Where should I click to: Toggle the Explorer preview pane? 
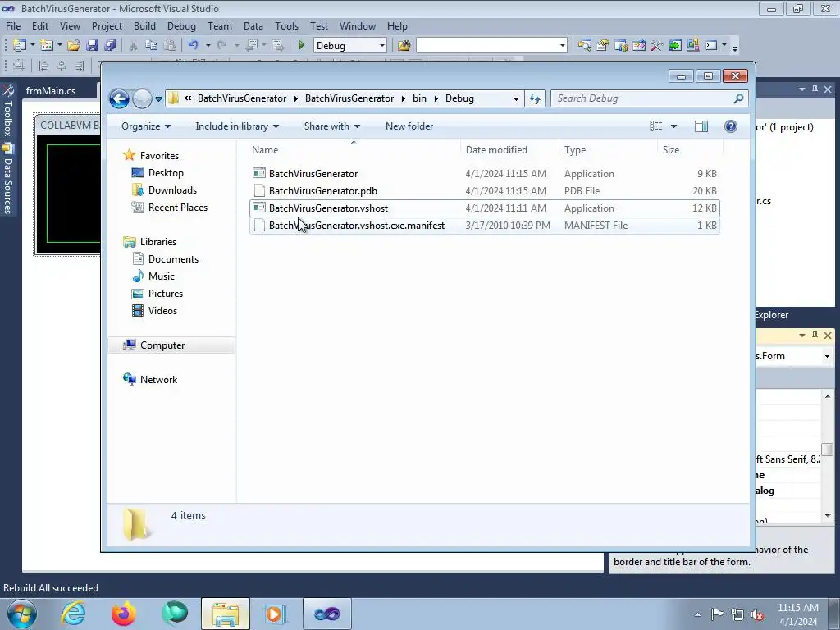click(701, 126)
